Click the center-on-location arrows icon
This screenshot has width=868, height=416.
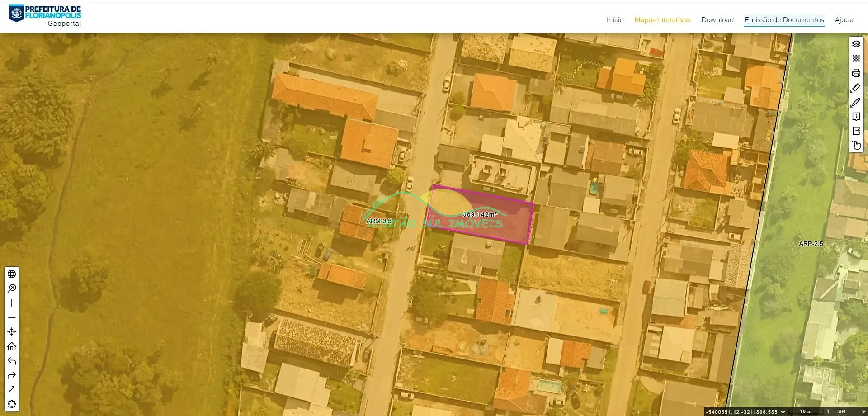pos(12,332)
